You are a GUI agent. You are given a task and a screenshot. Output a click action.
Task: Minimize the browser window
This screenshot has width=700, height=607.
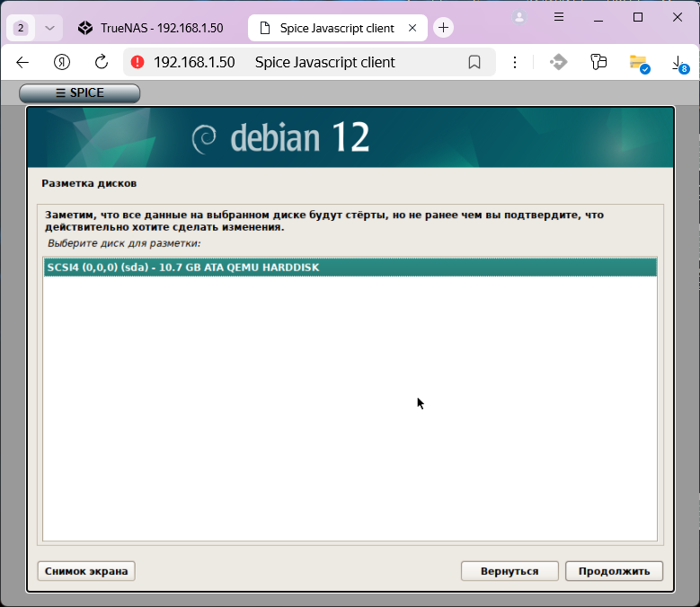[x=598, y=17]
